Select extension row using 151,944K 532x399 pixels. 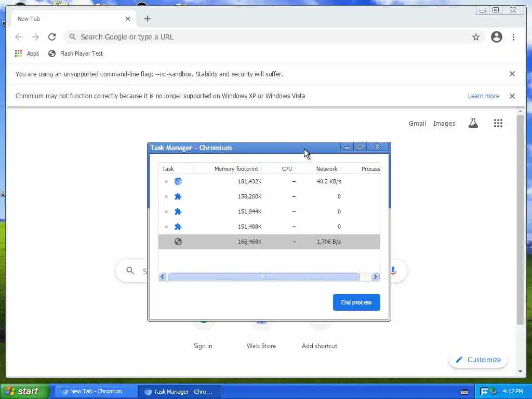click(x=269, y=211)
